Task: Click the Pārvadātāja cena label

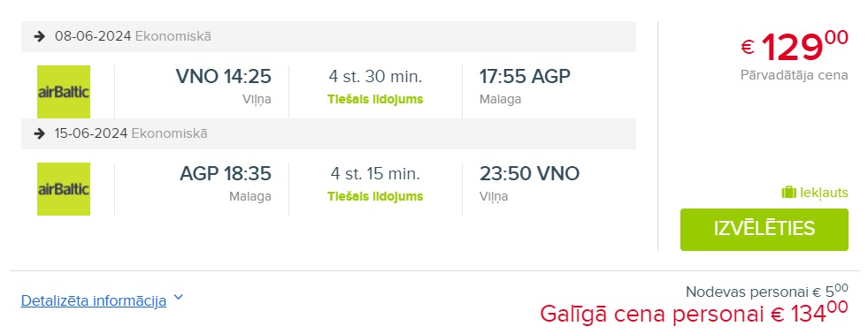Action: (794, 75)
